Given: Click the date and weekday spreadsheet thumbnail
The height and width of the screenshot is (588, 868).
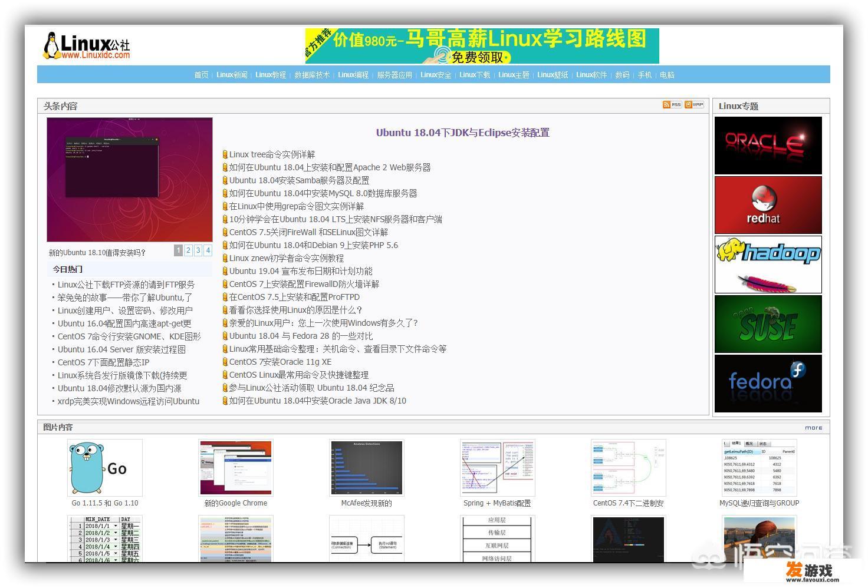Looking at the screenshot, I should pyautogui.click(x=105, y=539).
